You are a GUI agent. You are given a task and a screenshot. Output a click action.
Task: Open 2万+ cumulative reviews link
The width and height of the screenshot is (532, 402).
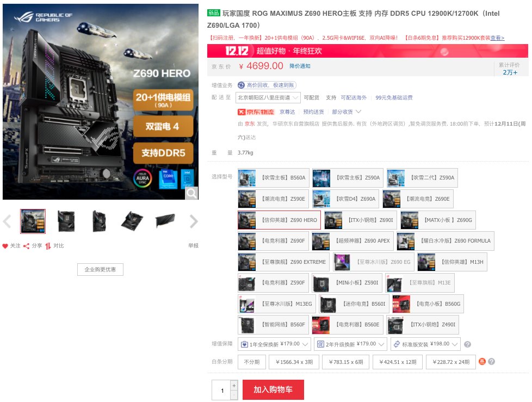(510, 72)
